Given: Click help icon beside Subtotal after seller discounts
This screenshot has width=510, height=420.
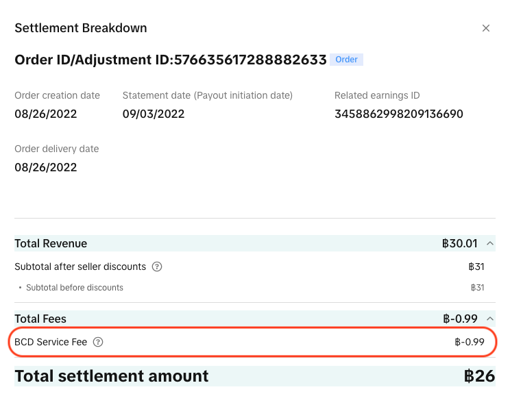Looking at the screenshot, I should point(157,267).
